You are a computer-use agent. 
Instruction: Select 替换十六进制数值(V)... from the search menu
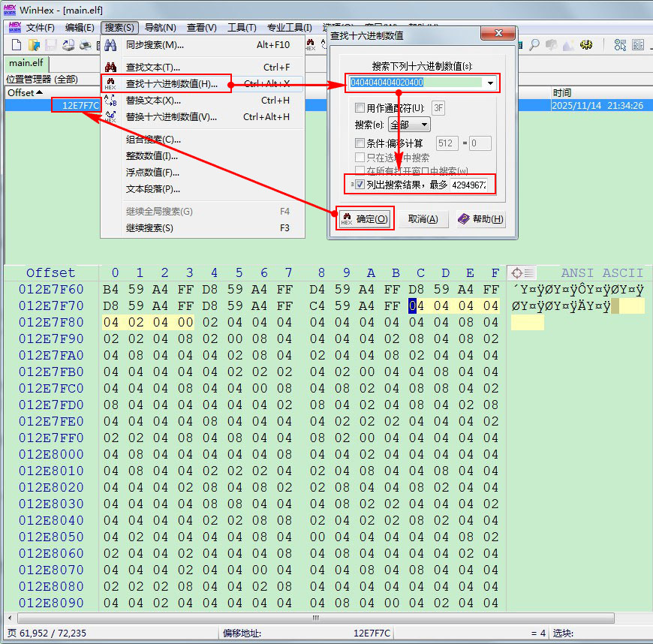[171, 117]
